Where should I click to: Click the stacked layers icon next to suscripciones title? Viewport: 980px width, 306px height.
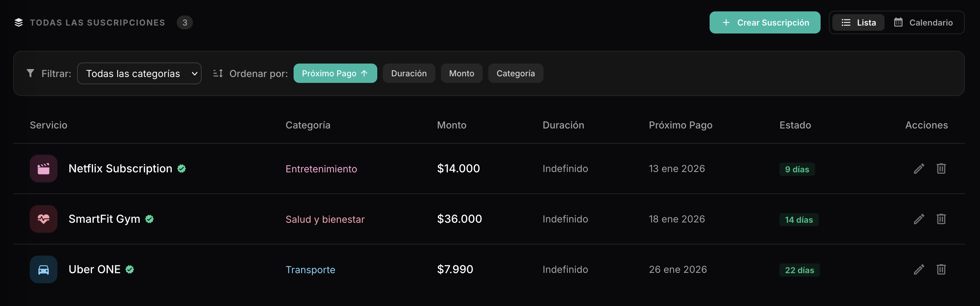click(x=18, y=22)
